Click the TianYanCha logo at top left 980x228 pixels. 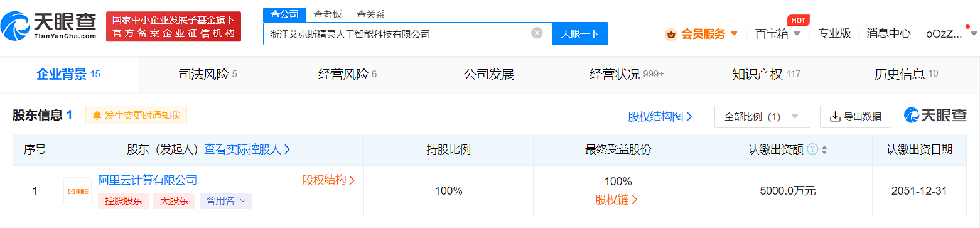48,27
